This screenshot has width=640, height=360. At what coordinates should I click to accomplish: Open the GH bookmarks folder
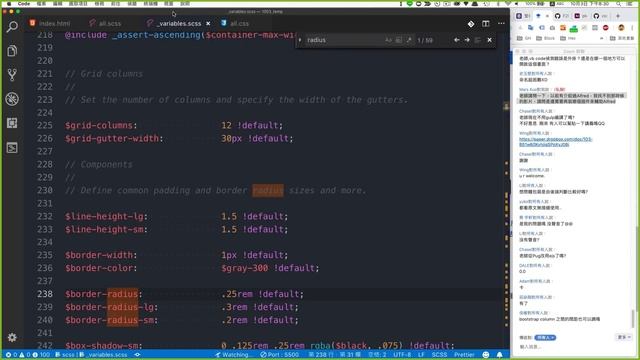[x=524, y=38]
